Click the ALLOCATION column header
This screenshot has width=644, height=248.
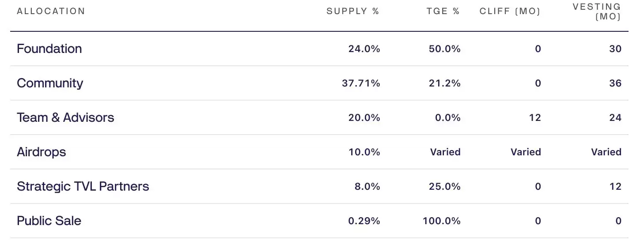pyautogui.click(x=51, y=11)
